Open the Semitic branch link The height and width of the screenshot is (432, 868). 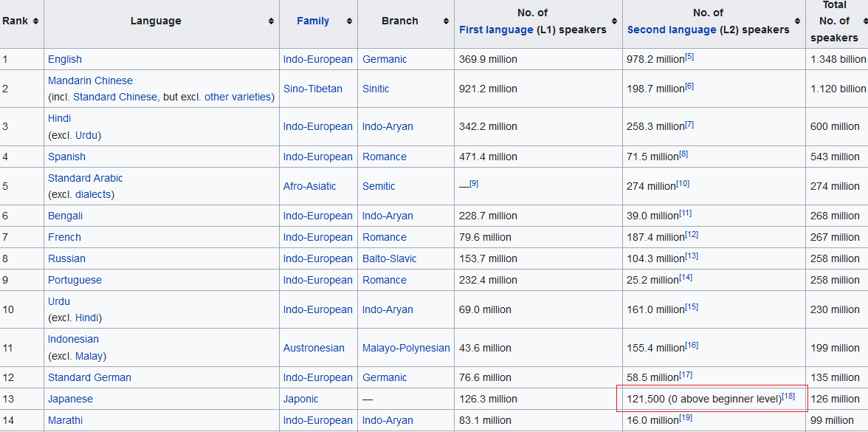click(x=379, y=187)
